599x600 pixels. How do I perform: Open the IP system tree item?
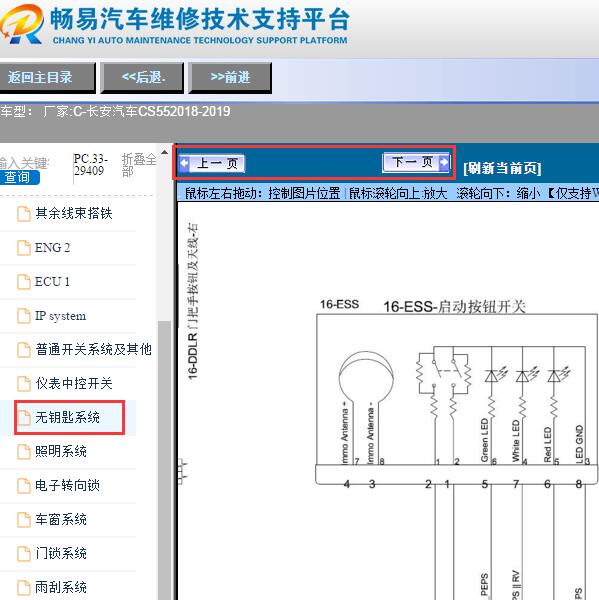(x=60, y=316)
